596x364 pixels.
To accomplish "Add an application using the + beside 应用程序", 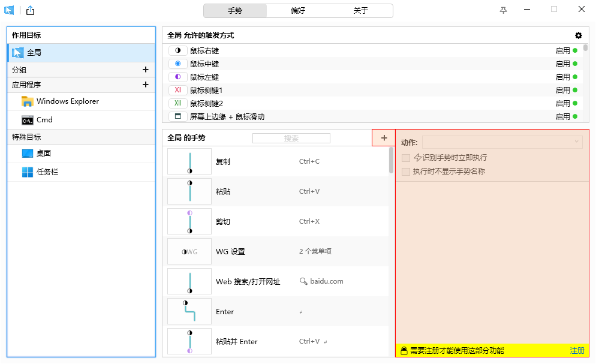I will point(146,85).
